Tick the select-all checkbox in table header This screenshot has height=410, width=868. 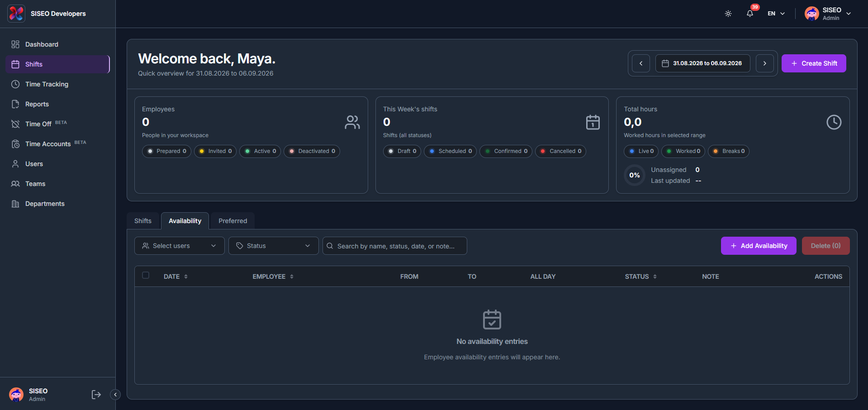tap(146, 275)
